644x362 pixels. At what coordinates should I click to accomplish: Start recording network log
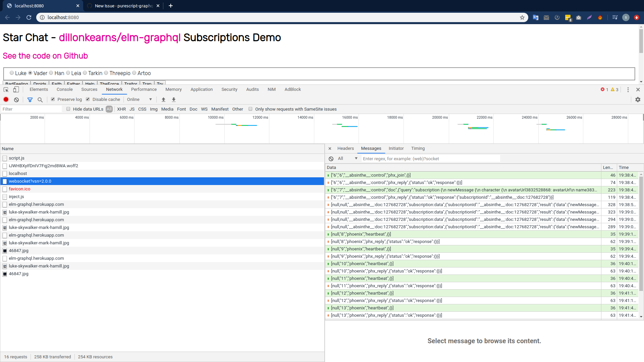coord(6,100)
